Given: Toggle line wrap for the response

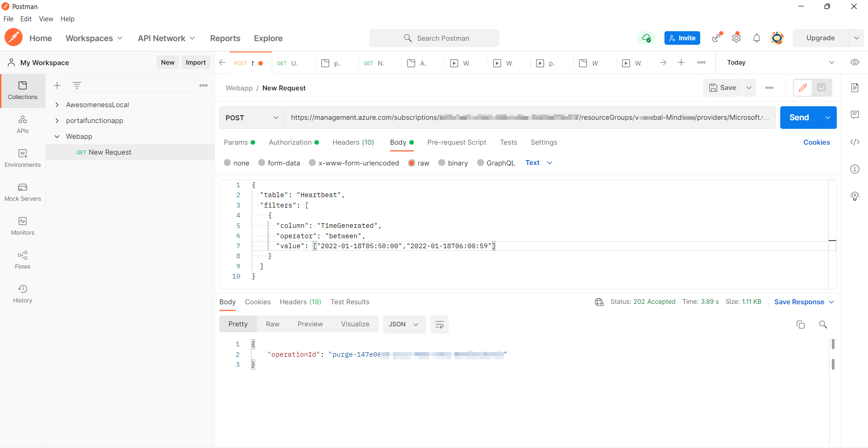Looking at the screenshot, I should [439, 325].
